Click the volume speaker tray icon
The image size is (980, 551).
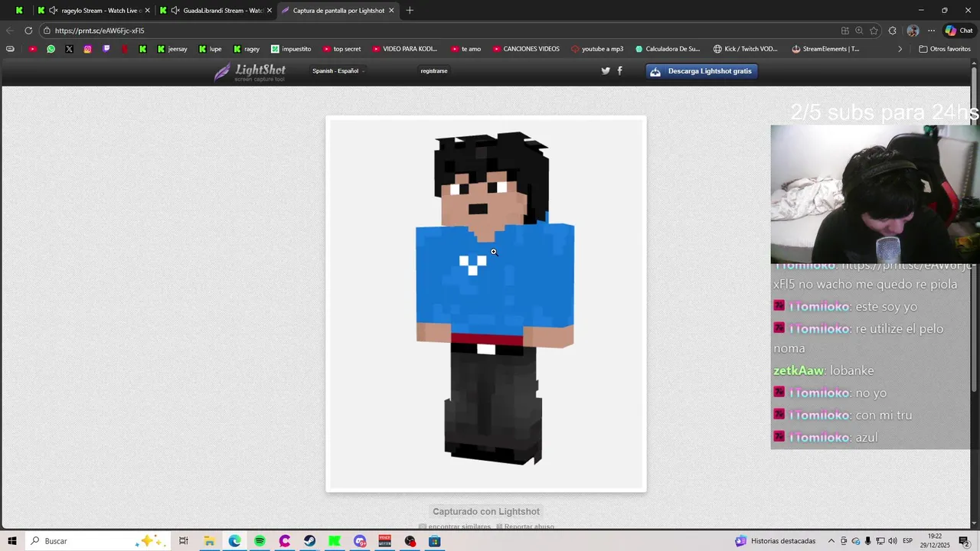coord(893,541)
